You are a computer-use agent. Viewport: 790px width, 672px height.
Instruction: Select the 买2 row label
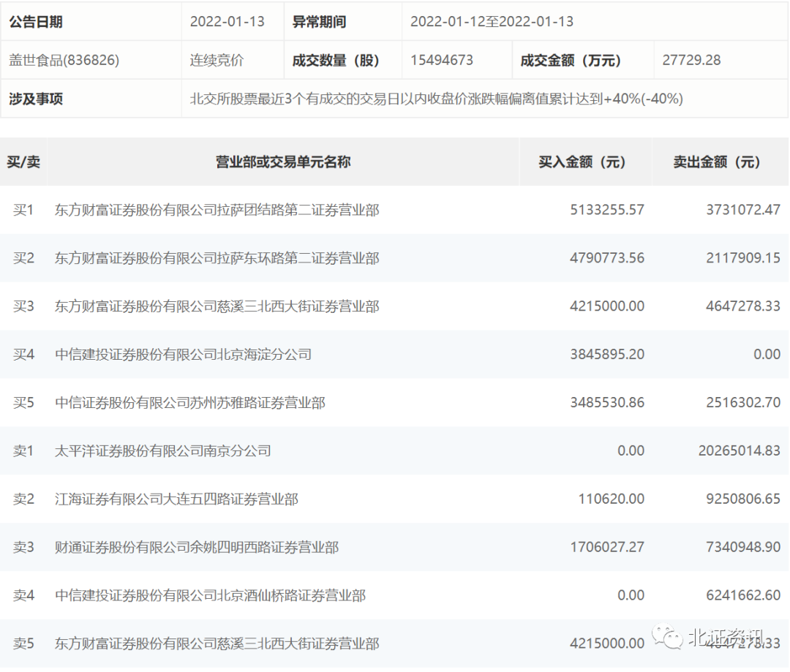click(23, 258)
